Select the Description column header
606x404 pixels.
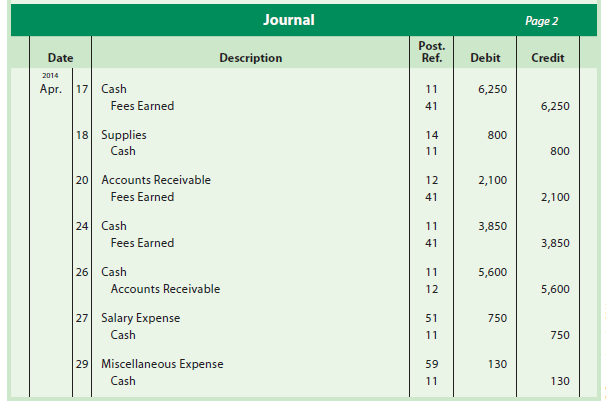pos(251,58)
